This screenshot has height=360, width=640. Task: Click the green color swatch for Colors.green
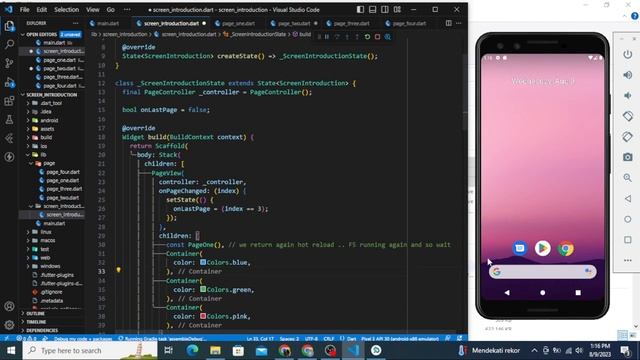click(203, 289)
